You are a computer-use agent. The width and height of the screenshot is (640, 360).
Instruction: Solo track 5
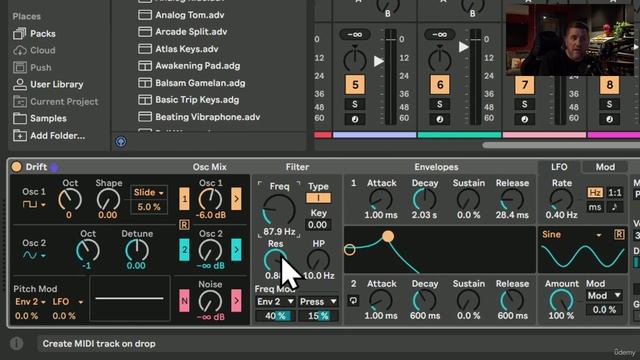(355, 104)
